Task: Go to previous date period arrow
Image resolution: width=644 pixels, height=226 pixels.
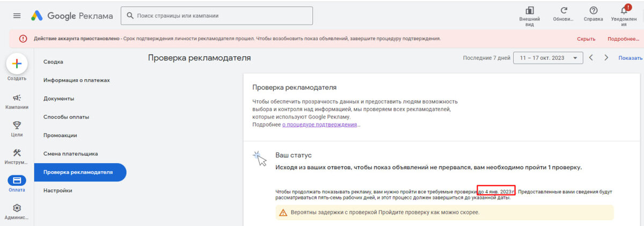Action: click(x=591, y=58)
